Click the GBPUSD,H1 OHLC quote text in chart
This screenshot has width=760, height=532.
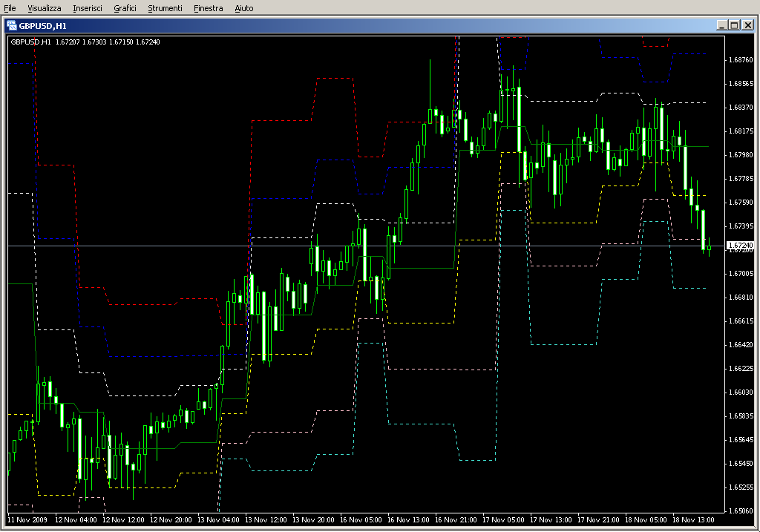(85, 42)
